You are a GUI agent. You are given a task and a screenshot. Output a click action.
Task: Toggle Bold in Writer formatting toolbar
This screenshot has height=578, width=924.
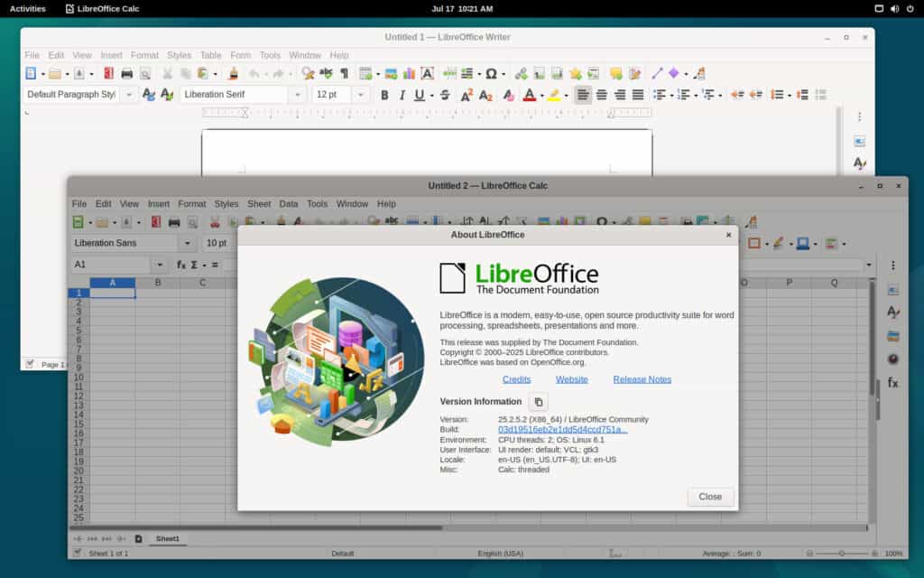384,95
